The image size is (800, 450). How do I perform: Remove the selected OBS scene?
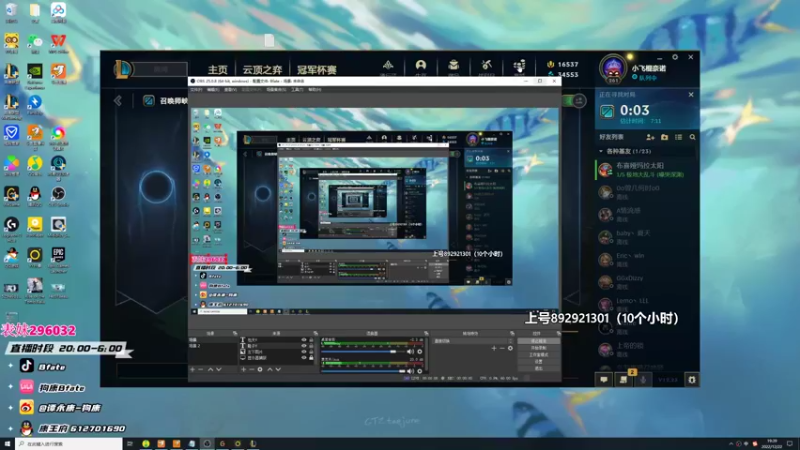click(201, 369)
